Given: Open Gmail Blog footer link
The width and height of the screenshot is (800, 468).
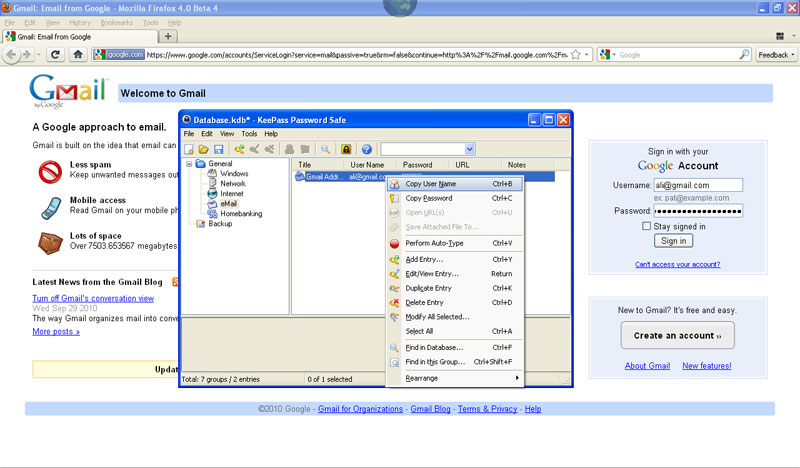Looking at the screenshot, I should point(430,409).
